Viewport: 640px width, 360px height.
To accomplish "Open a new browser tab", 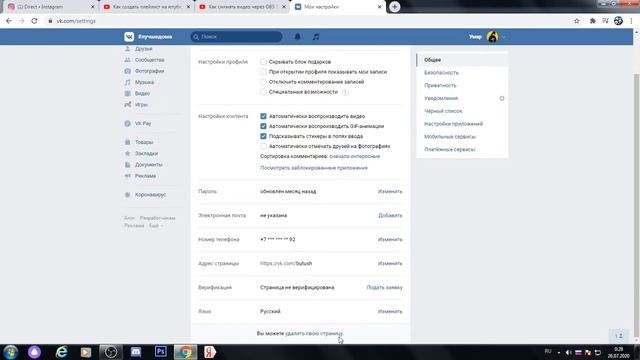I will (x=395, y=7).
